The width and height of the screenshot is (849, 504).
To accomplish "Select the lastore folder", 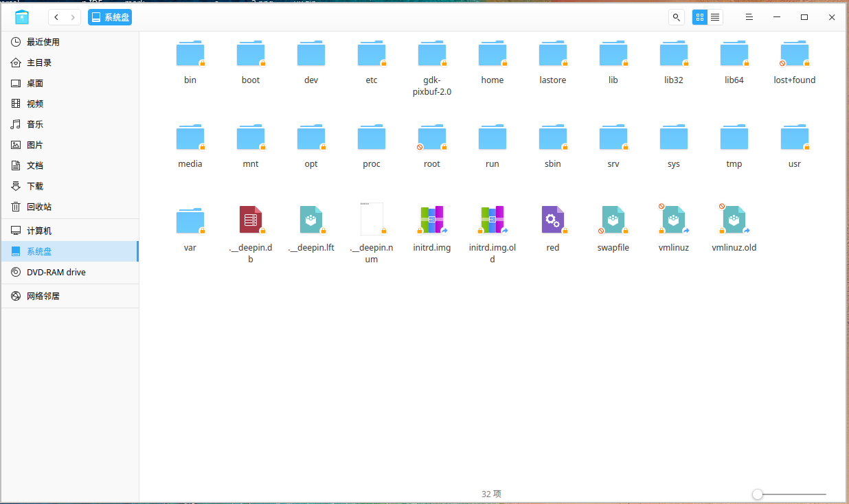I will click(x=553, y=54).
